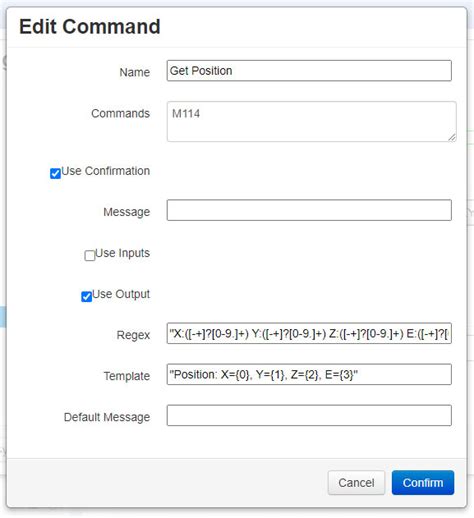This screenshot has width=474, height=518.
Task: Click the Template label
Action: [x=127, y=376]
